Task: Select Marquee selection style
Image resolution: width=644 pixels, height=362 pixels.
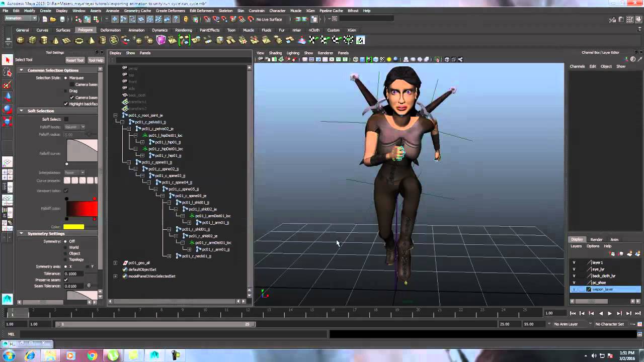Action: [x=65, y=78]
